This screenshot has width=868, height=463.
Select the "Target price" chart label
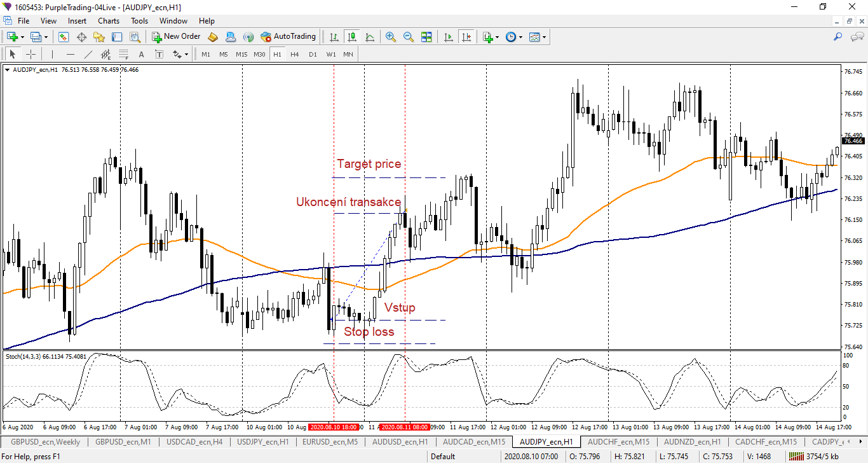(369, 164)
